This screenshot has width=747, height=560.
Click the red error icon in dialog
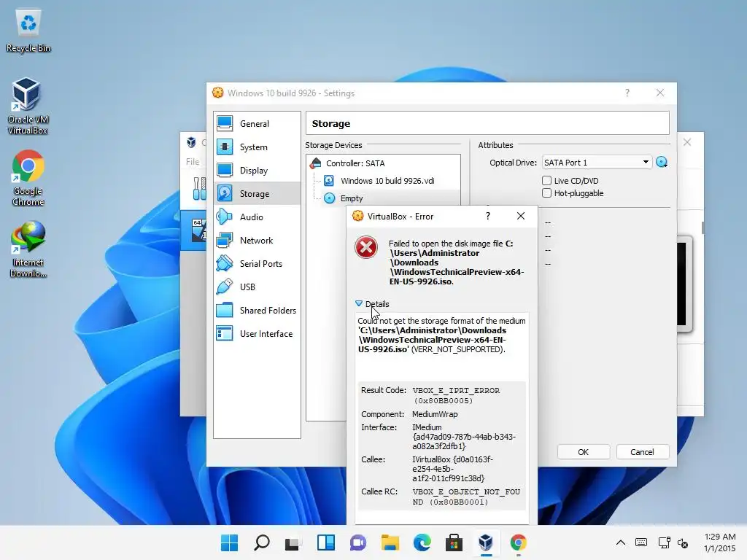click(x=366, y=248)
